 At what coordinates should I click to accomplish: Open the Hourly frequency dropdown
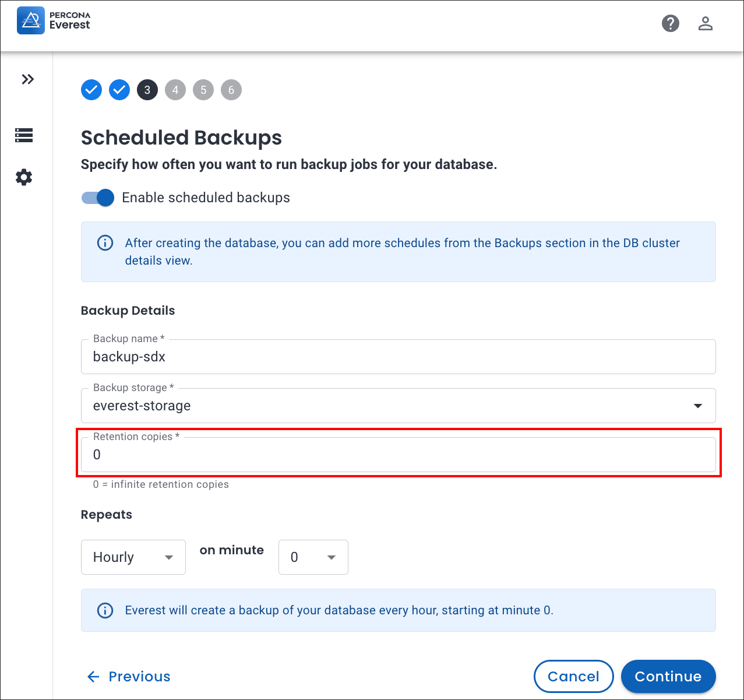(x=133, y=557)
